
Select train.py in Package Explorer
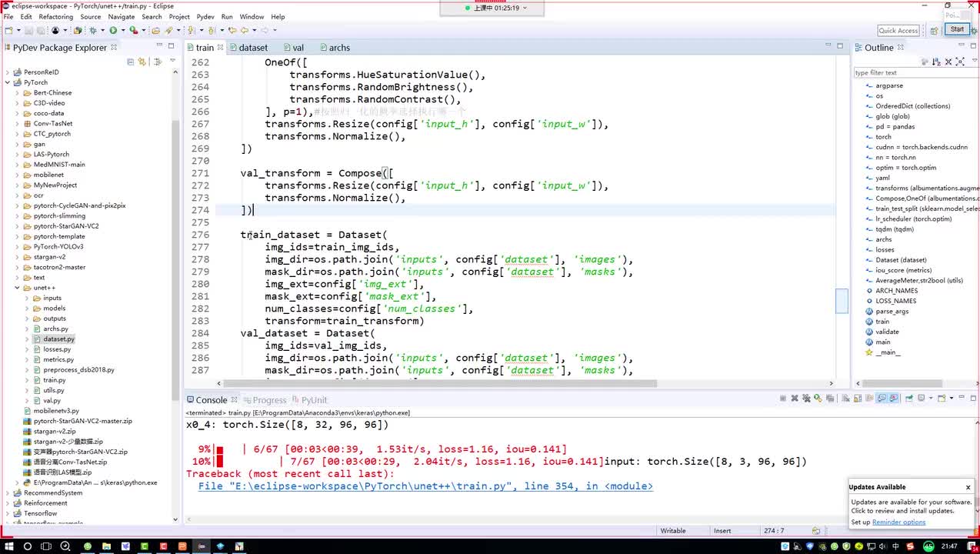point(55,380)
